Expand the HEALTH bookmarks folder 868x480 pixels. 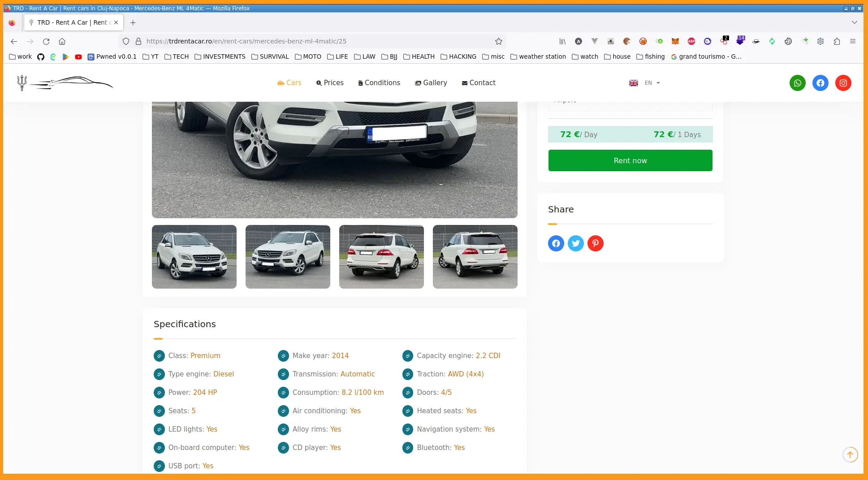point(419,57)
